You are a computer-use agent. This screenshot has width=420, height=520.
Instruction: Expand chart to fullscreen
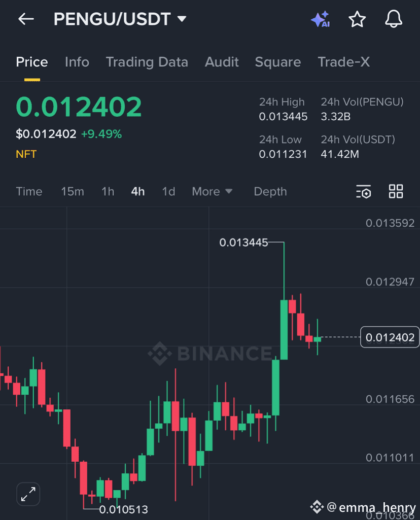[x=28, y=494]
